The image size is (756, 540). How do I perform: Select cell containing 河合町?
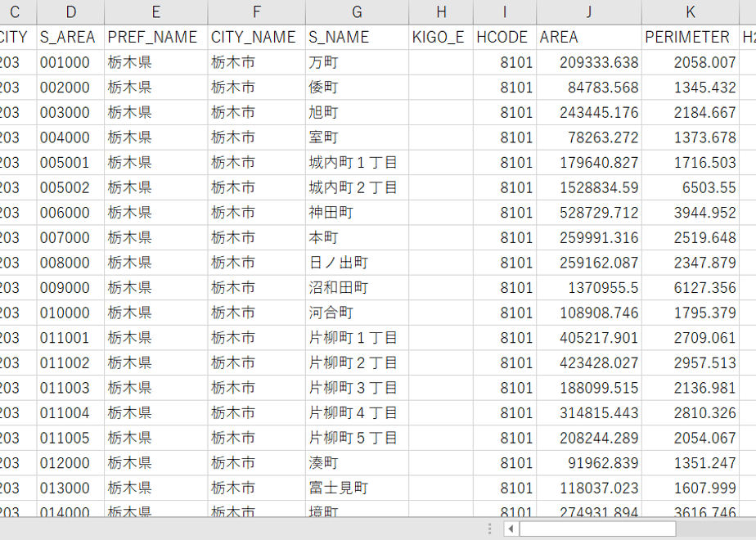click(357, 313)
